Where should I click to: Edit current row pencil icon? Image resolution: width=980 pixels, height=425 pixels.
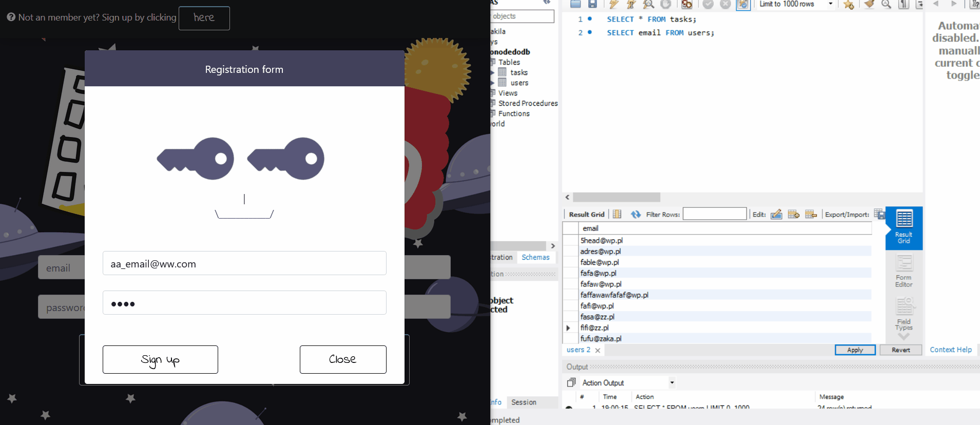776,214
